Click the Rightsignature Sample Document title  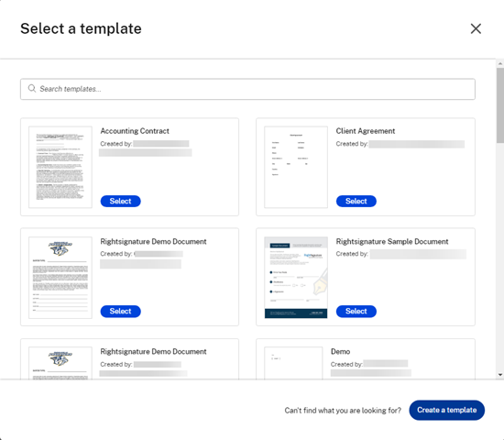pyautogui.click(x=392, y=242)
